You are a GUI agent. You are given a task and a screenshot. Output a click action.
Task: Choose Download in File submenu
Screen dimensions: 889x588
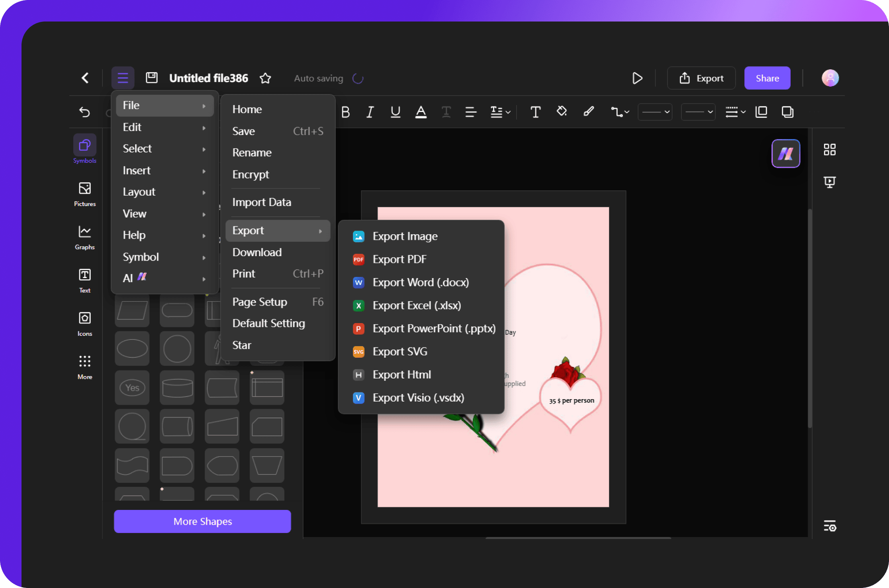[x=278, y=252]
